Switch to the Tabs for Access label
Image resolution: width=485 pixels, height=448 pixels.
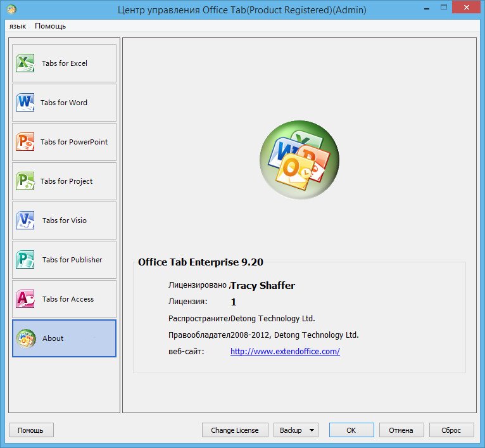click(x=68, y=298)
